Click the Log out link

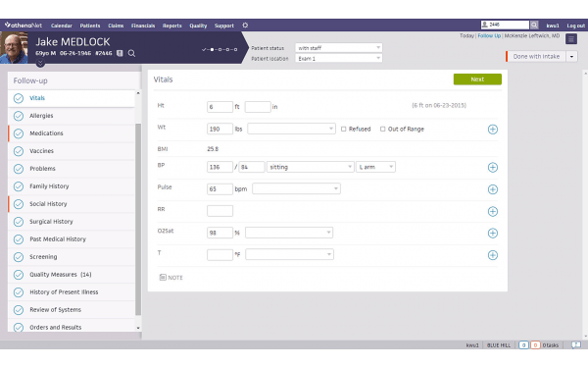point(575,26)
